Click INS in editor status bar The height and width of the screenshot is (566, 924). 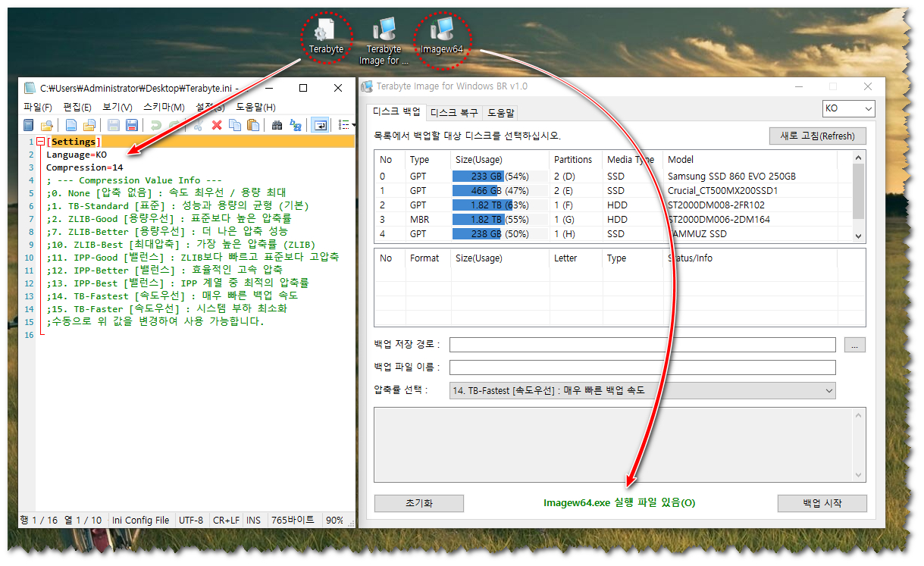coord(254,521)
